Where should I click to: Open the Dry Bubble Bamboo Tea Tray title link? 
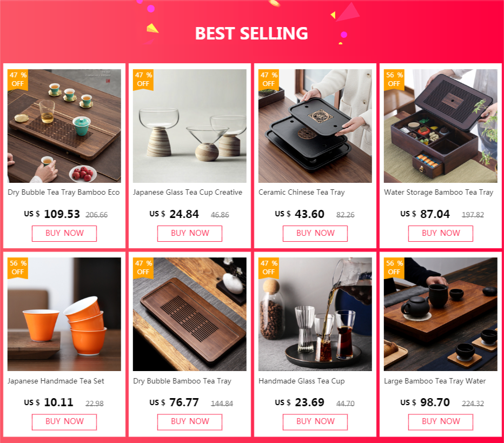(182, 381)
